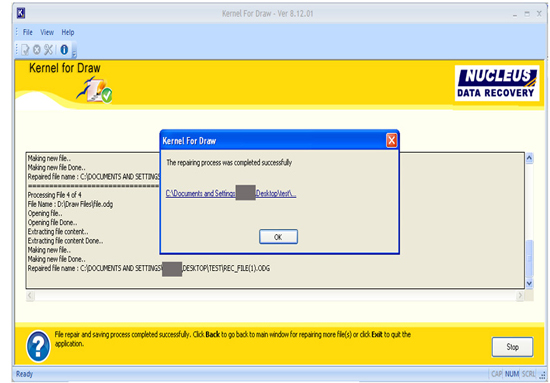Click the Kernel app icon in title bar
The height and width of the screenshot is (383, 550).
21,13
